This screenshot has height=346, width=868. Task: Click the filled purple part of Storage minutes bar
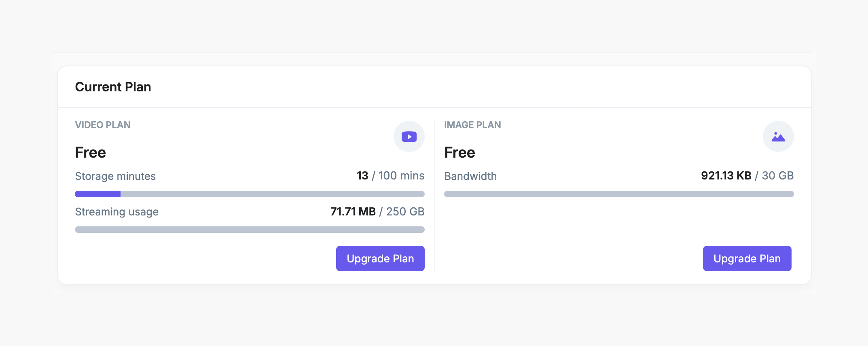[97, 194]
